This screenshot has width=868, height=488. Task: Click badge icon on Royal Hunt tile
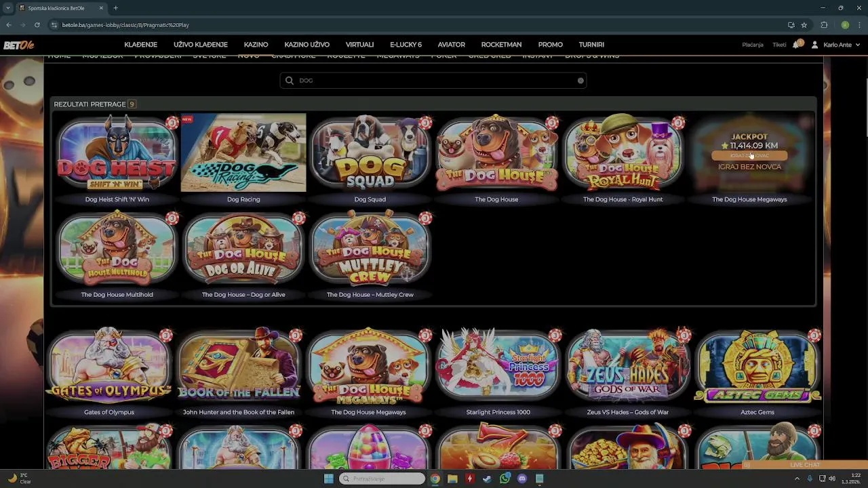point(678,123)
